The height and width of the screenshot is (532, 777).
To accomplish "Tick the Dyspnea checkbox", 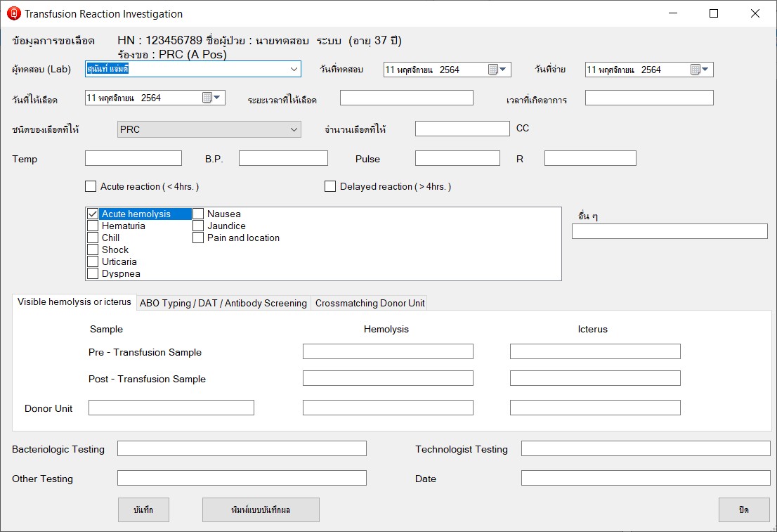I will point(93,273).
